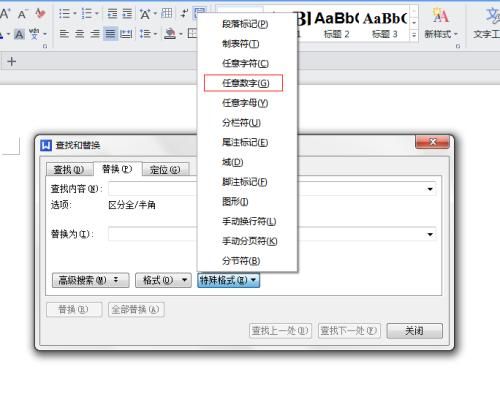Apply character shading with the gray A icon
The image size is (500, 394).
point(19,34)
